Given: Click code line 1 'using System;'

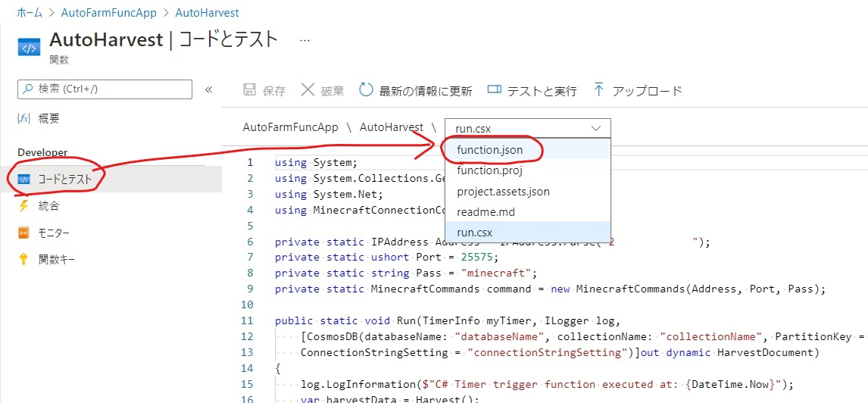Looking at the screenshot, I should 317,162.
